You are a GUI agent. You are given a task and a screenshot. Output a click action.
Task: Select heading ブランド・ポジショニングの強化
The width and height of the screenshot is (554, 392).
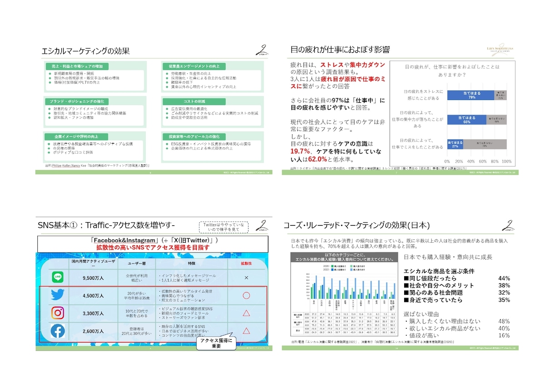(x=77, y=101)
